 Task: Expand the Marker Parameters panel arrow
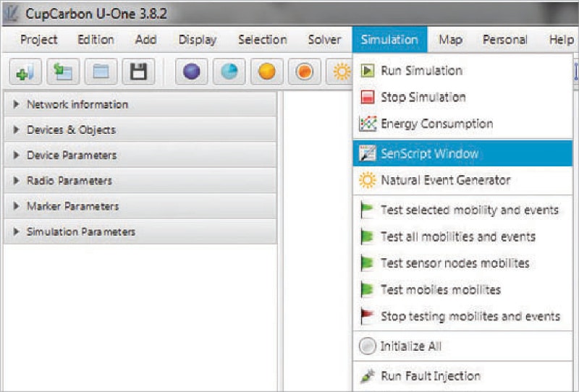tap(16, 206)
